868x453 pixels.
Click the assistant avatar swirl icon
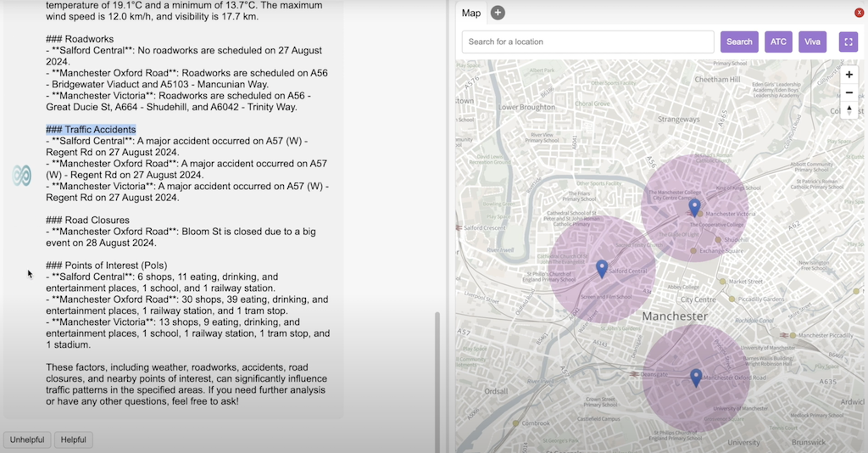21,176
